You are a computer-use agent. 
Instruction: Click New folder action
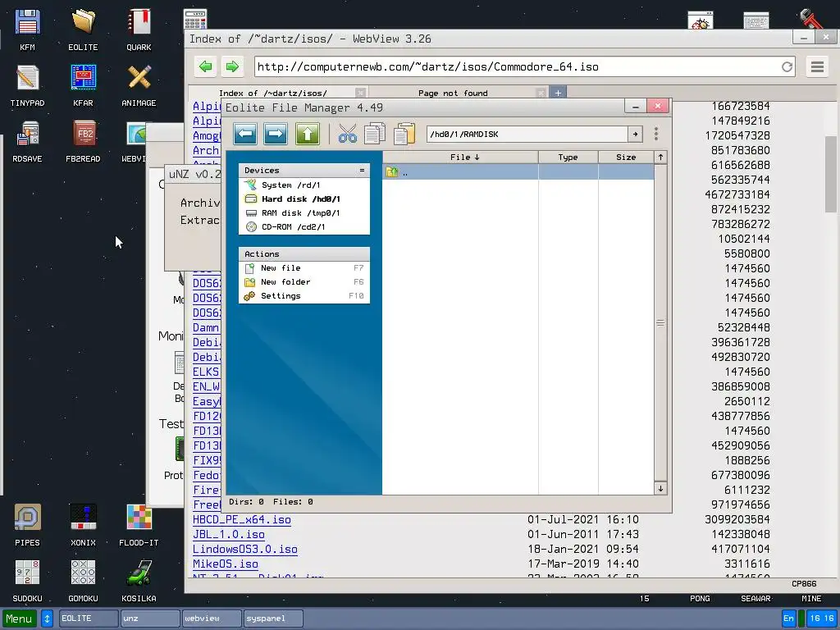(304, 282)
